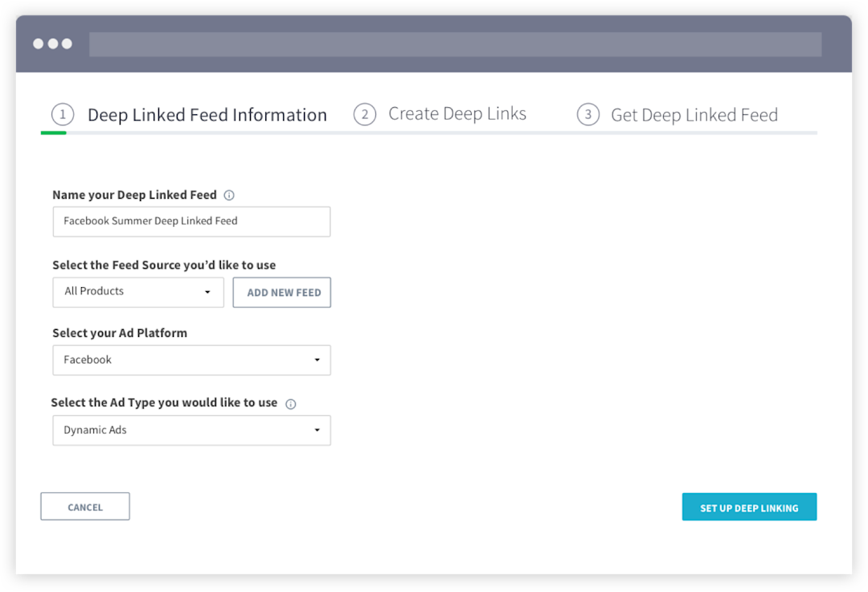The height and width of the screenshot is (592, 868).
Task: Select the Get Deep Linked Feed step
Action: tap(694, 115)
